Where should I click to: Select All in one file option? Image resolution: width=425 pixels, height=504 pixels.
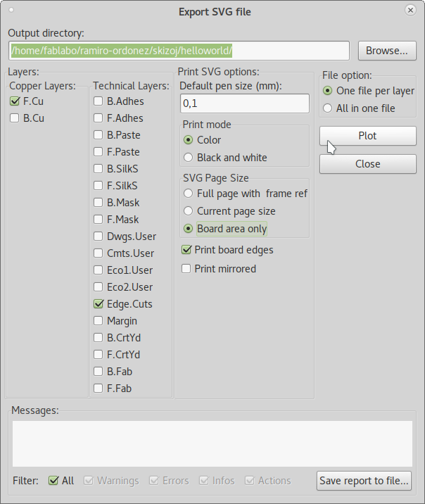click(327, 108)
